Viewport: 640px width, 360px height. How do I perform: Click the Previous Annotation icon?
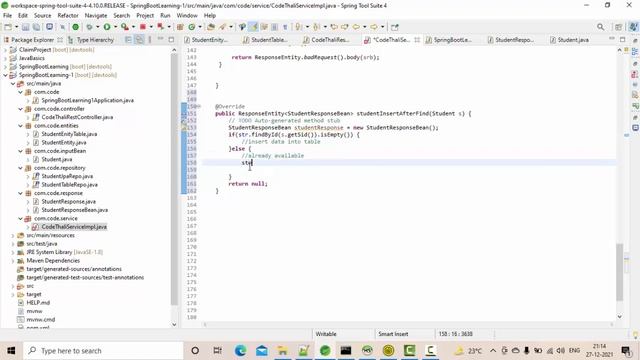tap(317, 27)
